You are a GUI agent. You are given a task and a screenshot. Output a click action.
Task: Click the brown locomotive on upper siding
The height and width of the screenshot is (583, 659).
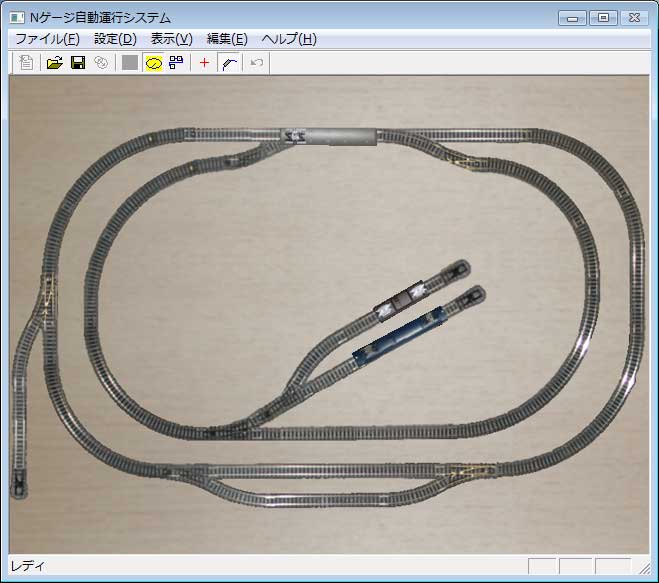pyautogui.click(x=400, y=300)
